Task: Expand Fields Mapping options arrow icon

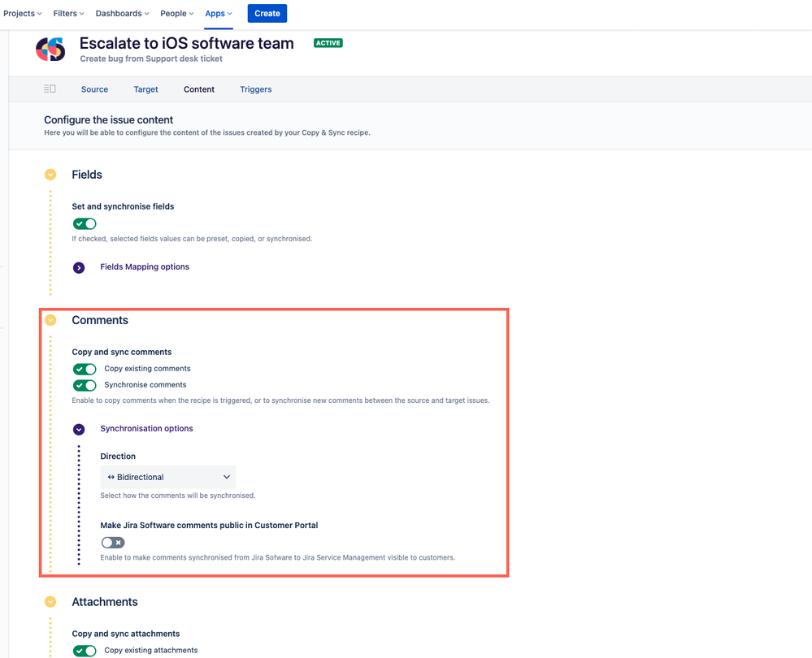Action: 79,267
